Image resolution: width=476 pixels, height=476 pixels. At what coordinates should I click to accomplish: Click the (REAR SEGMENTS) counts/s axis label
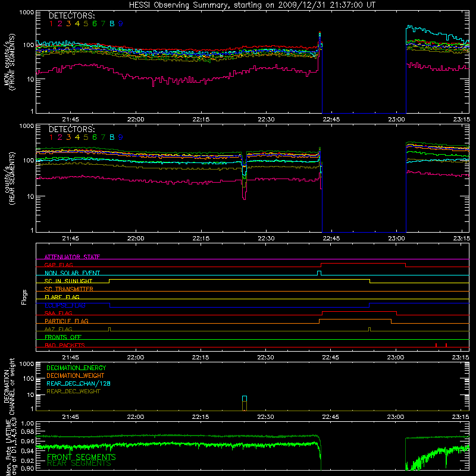coord(9,178)
